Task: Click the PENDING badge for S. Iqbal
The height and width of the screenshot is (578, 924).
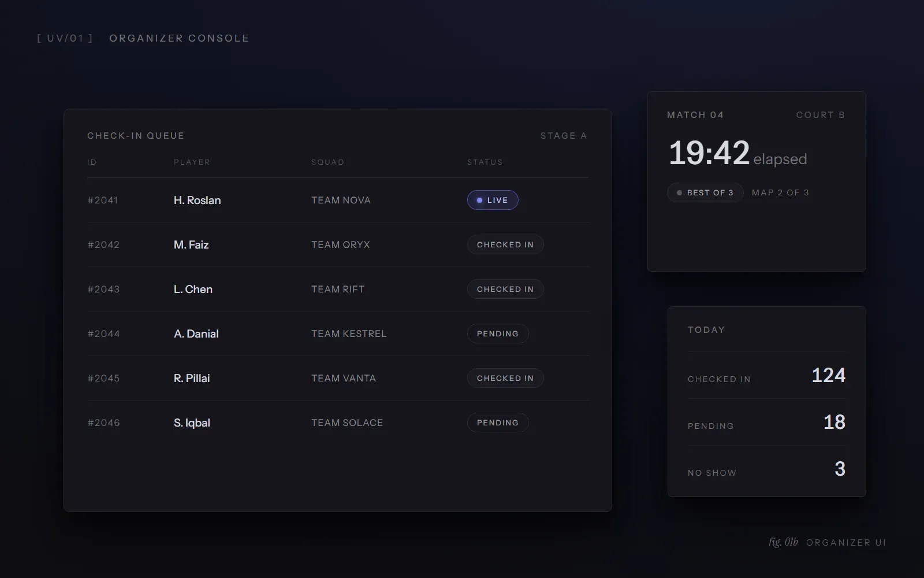Action: coord(498,423)
